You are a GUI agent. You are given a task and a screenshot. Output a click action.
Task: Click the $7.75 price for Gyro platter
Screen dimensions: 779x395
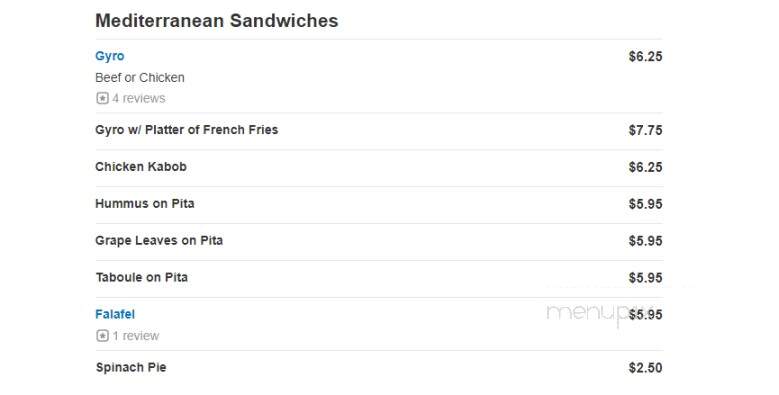click(645, 130)
